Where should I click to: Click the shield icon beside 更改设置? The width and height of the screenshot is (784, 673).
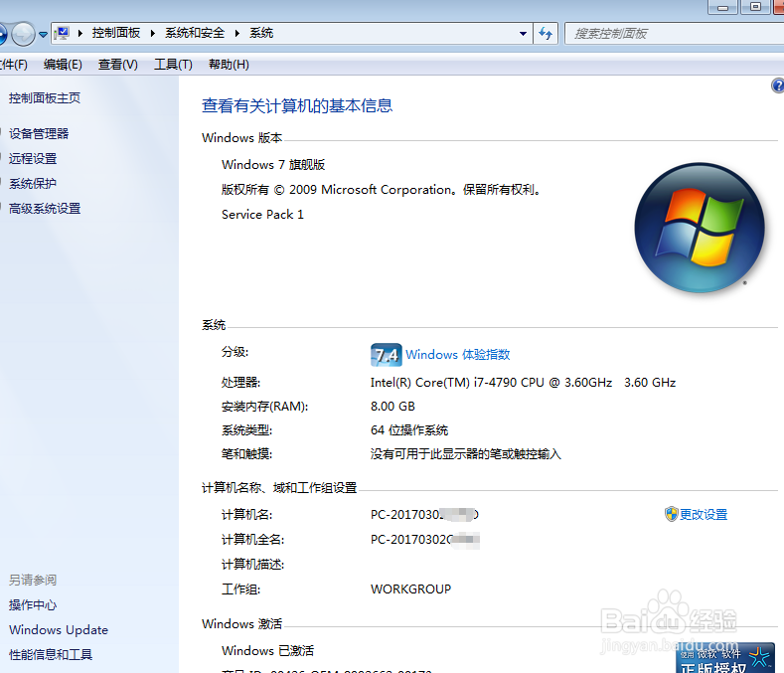[x=671, y=514]
